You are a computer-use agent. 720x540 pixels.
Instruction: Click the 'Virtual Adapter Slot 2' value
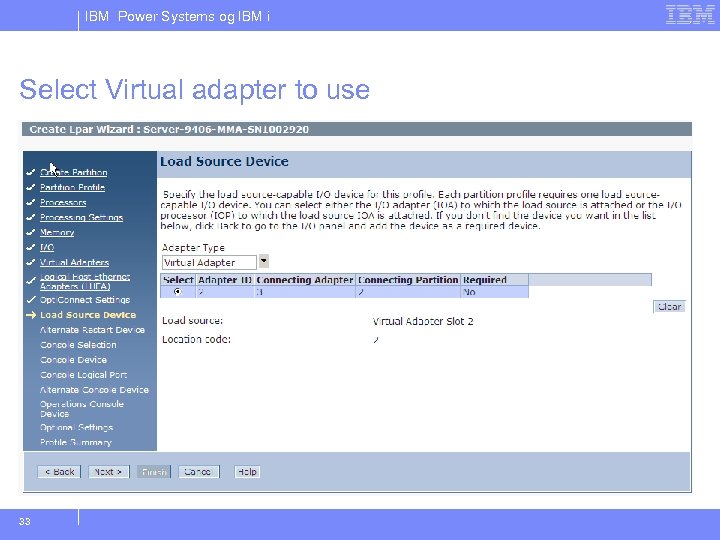(423, 321)
